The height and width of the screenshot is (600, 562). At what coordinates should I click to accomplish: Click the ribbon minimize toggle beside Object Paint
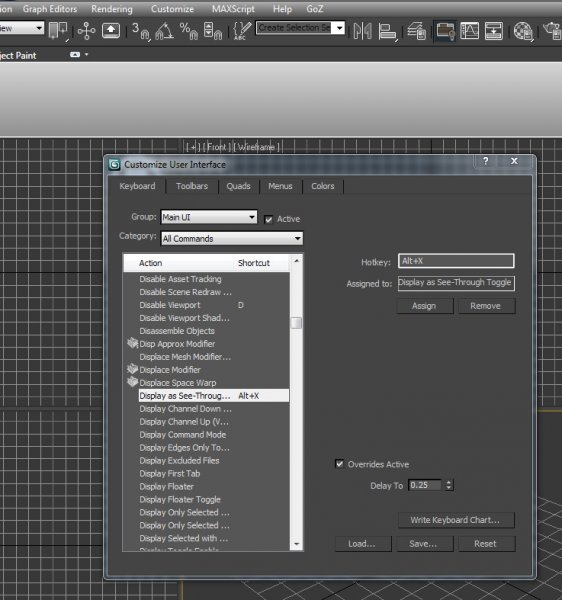[75, 55]
